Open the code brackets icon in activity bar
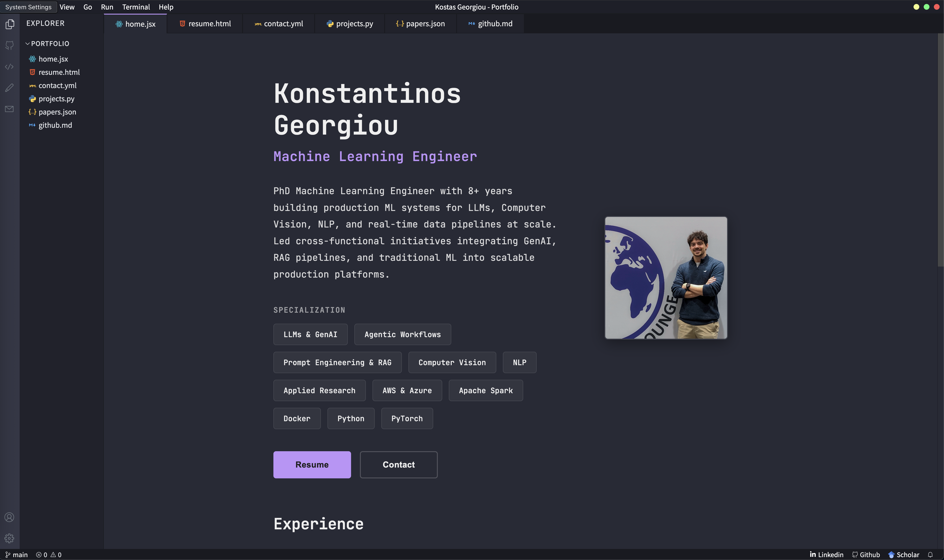944x560 pixels. coord(9,67)
